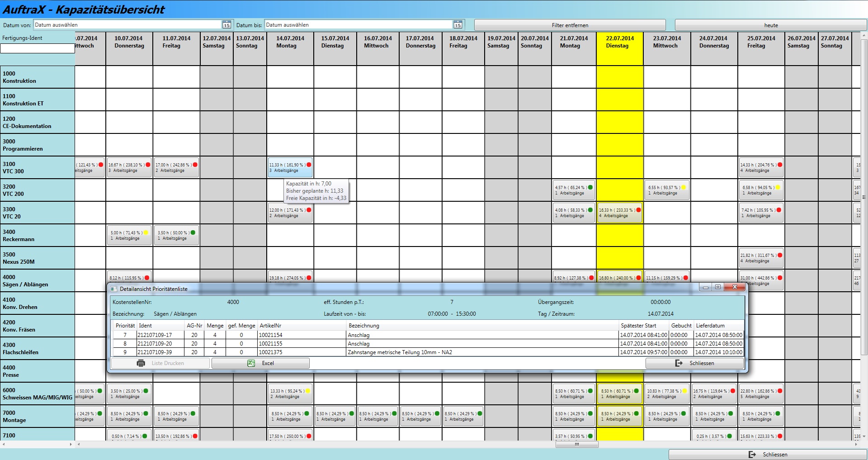Click the printer icon on Liste Drucken
This screenshot has height=460, width=868.
141,363
